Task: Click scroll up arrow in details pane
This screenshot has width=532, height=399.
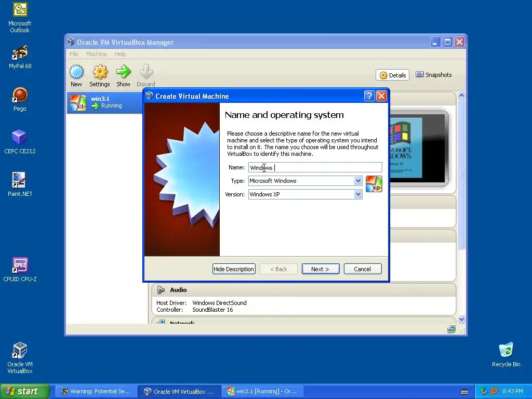Action: 461,96
